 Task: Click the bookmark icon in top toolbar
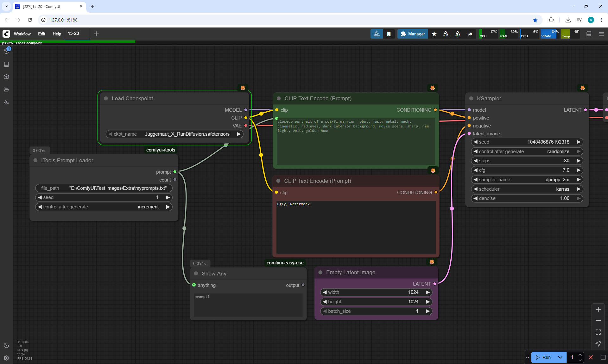click(389, 34)
